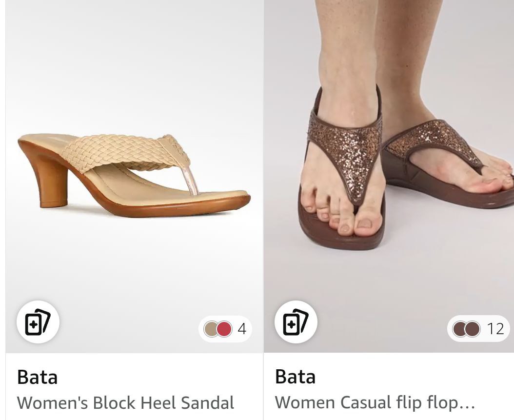The width and height of the screenshot is (514, 420).
Task: Select the beige swatch on heel sandal
Action: click(212, 329)
